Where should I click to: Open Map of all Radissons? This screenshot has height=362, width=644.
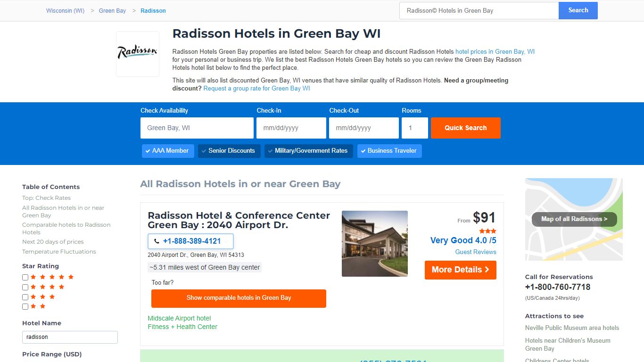tap(574, 219)
